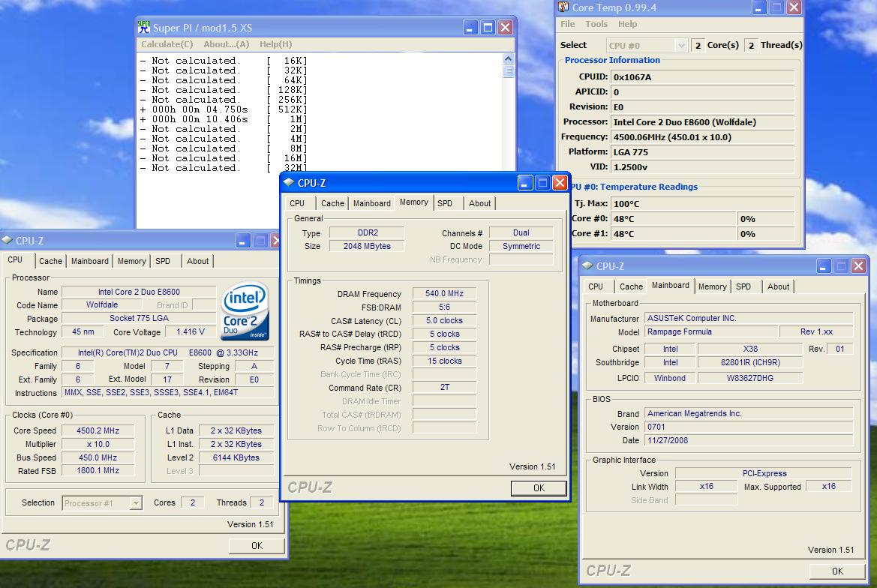The width and height of the screenshot is (877, 588).
Task: Open Calculate menu in Super PI
Action: click(167, 44)
